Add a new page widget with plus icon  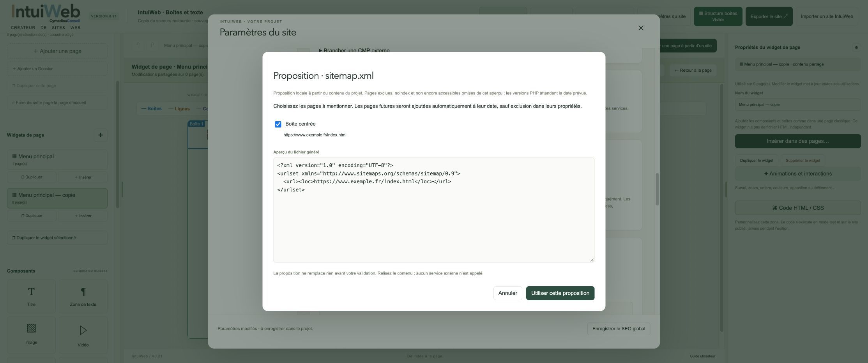pos(101,135)
